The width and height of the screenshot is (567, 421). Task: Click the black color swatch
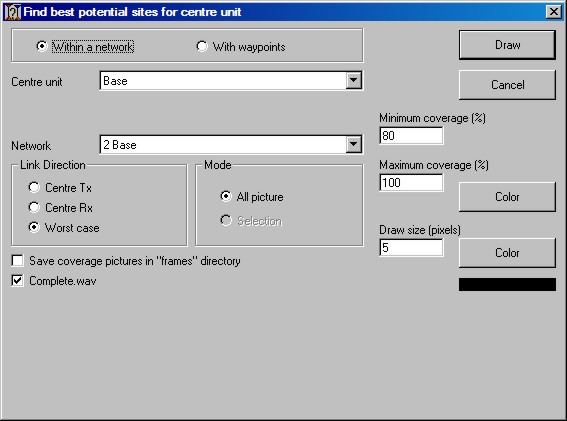coord(507,284)
